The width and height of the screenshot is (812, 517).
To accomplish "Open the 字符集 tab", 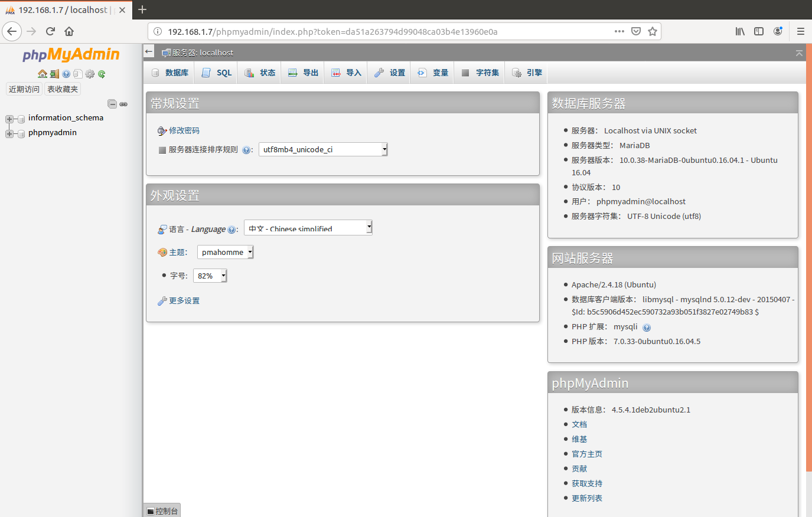I will (x=480, y=73).
